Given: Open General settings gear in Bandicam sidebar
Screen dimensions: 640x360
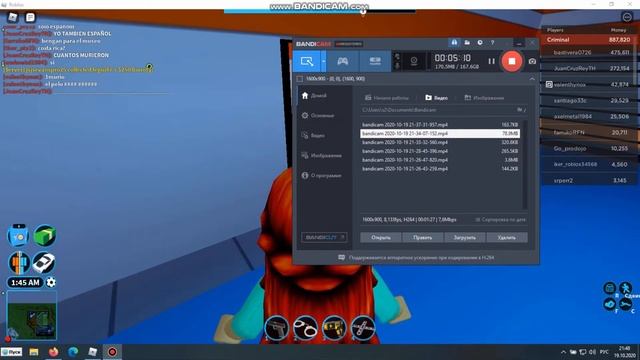Looking at the screenshot, I should coord(319,116).
